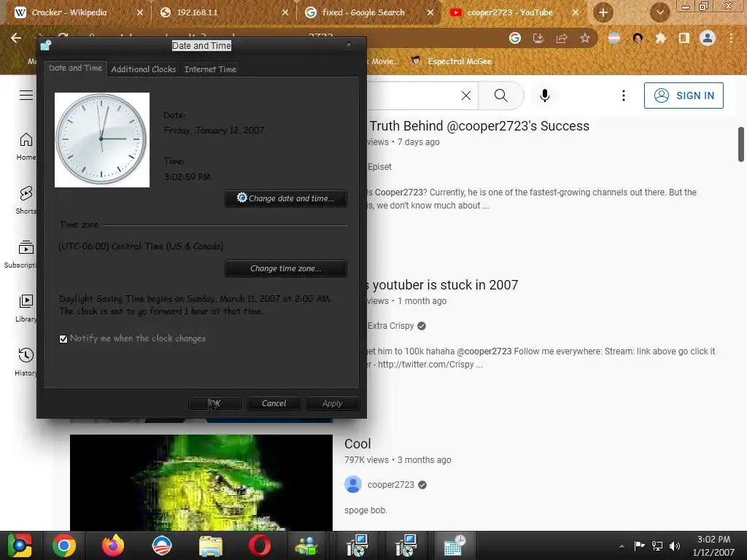Click the Google icon in address bar
This screenshot has width=747, height=560.
pyautogui.click(x=515, y=38)
